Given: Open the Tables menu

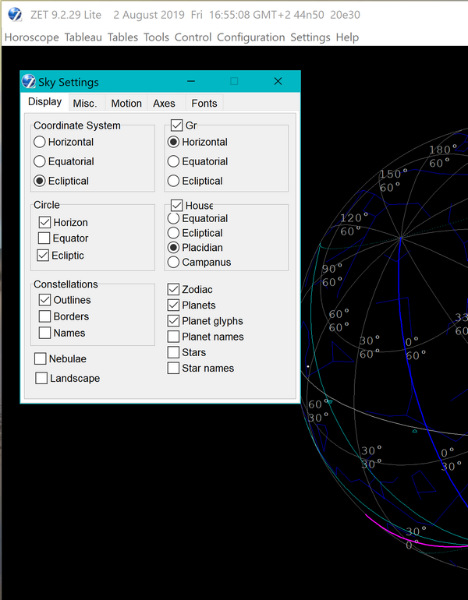Looking at the screenshot, I should 123,37.
